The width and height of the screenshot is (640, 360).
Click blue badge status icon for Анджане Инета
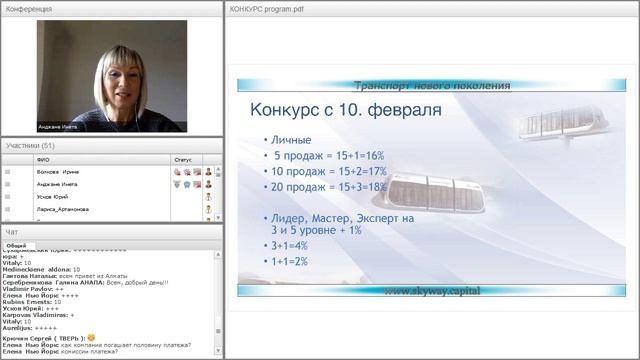pos(187,184)
